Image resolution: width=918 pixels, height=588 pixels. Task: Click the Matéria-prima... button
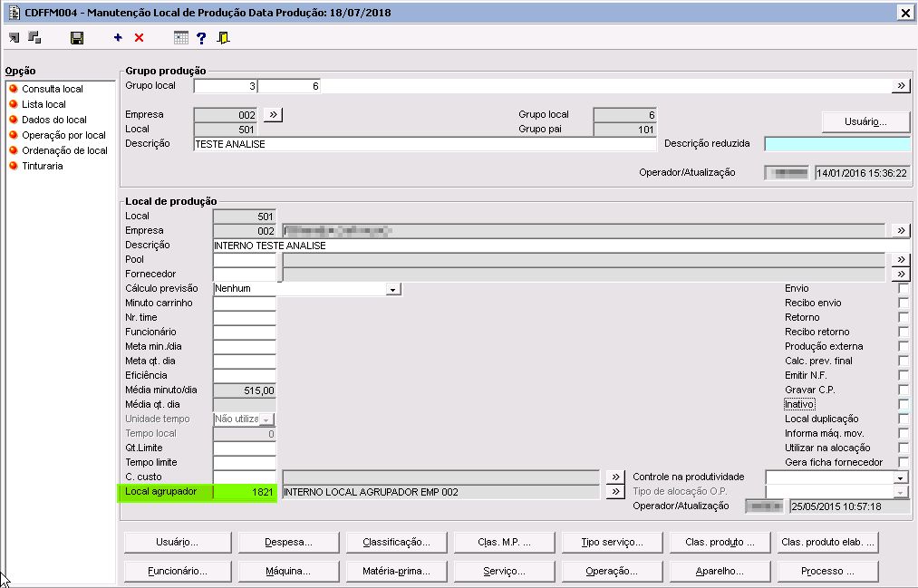[396, 571]
